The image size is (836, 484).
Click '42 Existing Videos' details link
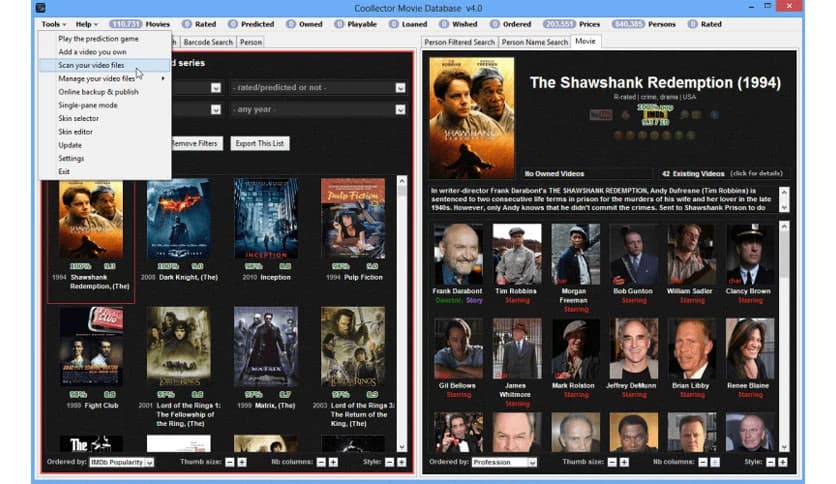click(x=722, y=174)
